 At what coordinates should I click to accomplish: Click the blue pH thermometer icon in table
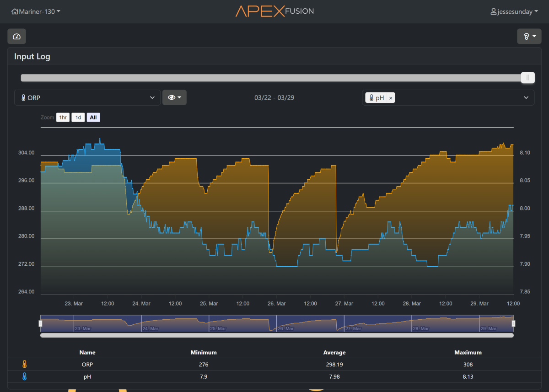pyautogui.click(x=25, y=377)
